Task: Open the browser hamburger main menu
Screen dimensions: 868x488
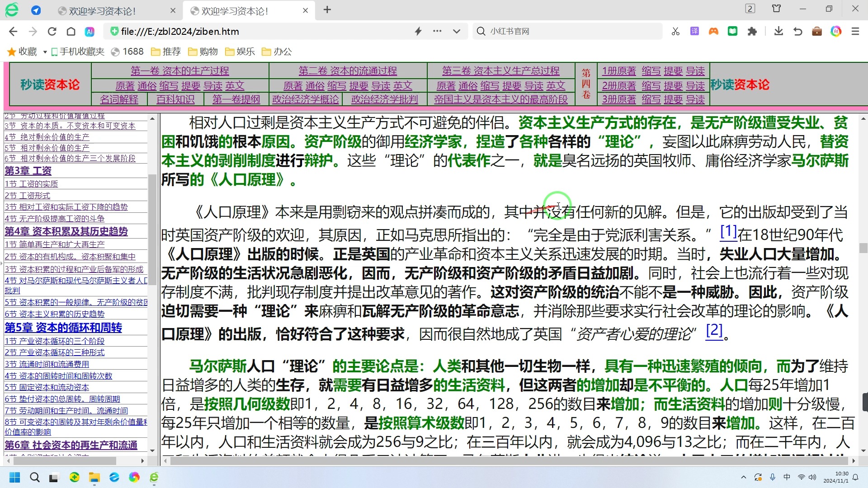Action: click(855, 31)
